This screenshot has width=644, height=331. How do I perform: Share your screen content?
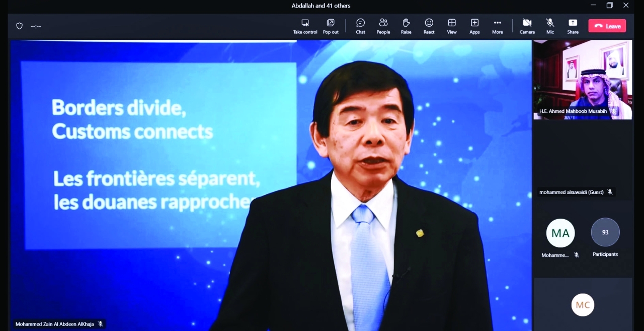point(573,26)
